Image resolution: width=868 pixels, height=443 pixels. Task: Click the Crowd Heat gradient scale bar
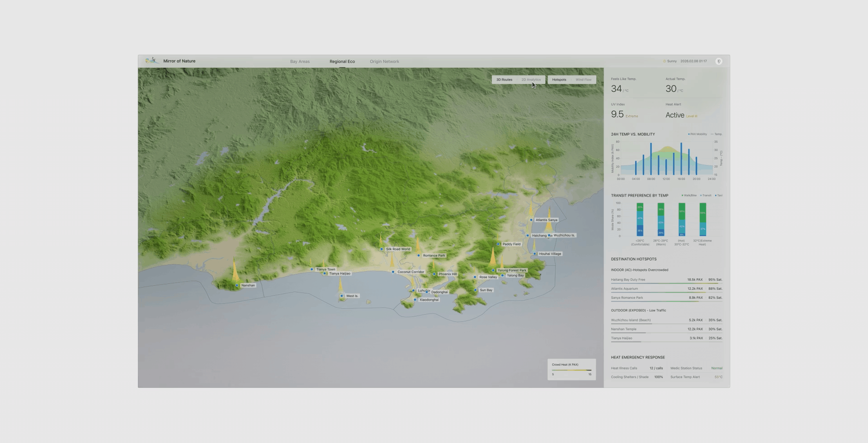pyautogui.click(x=571, y=370)
